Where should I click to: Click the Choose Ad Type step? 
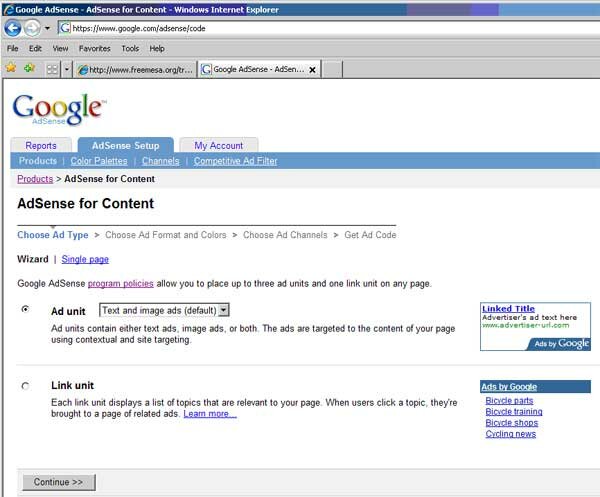coord(53,235)
